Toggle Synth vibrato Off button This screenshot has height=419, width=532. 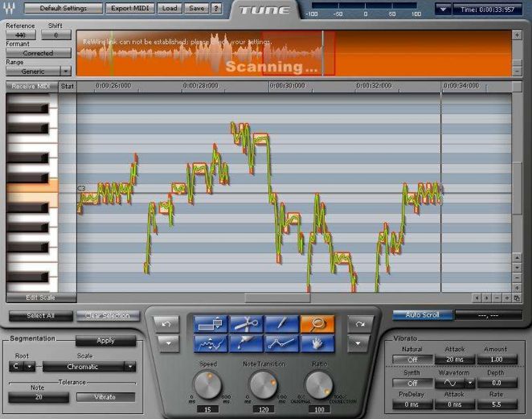pyautogui.click(x=412, y=383)
